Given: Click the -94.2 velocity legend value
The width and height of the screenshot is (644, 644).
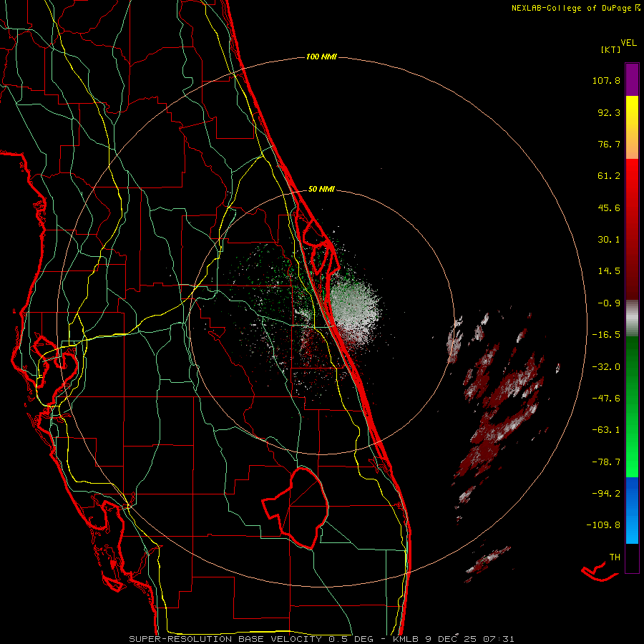Looking at the screenshot, I should coord(606,493).
